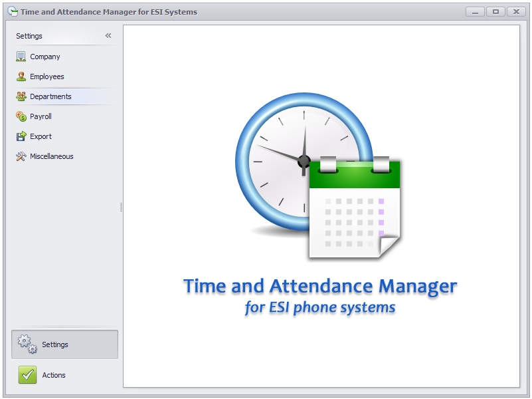Click the Miscellaneous tools icon
The image size is (532, 399).
point(21,156)
